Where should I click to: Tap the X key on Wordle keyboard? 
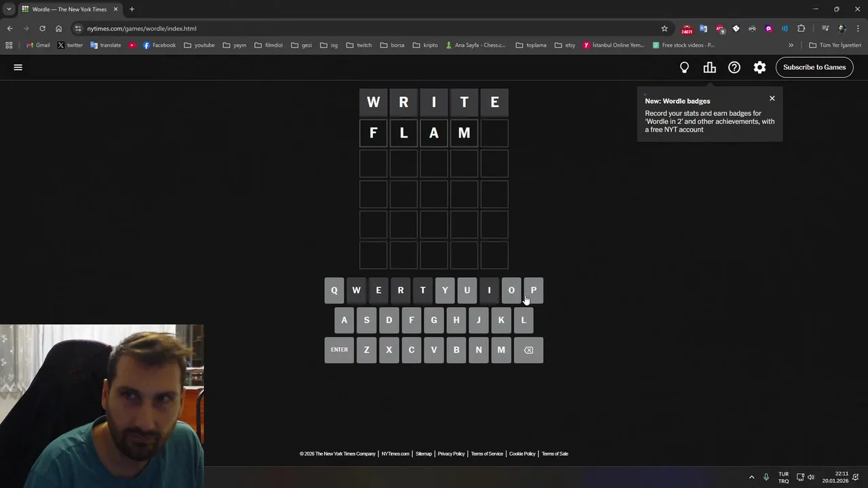tap(389, 350)
